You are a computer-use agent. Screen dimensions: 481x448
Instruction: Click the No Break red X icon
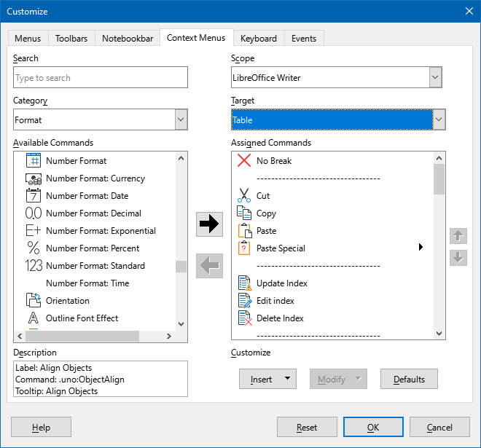(x=244, y=161)
